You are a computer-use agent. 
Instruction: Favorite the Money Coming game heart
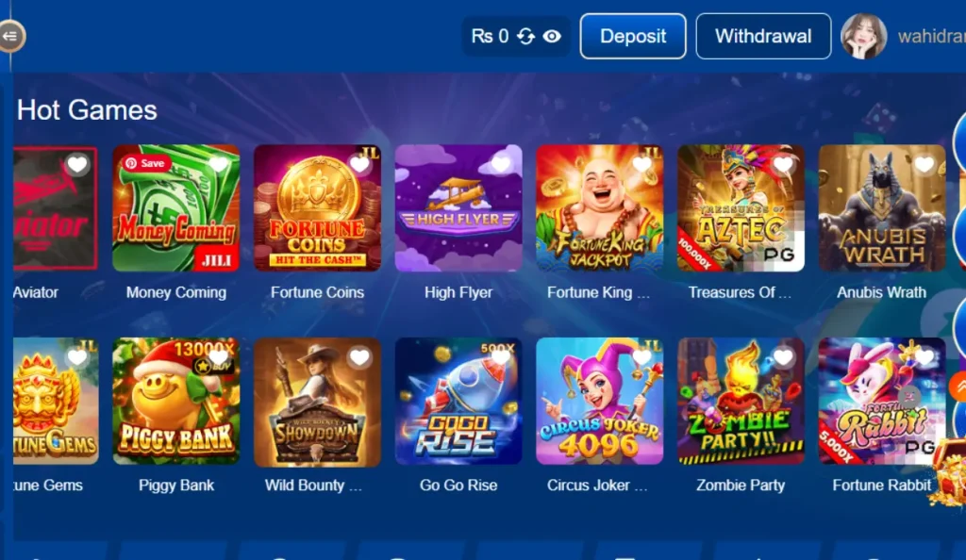pos(219,164)
